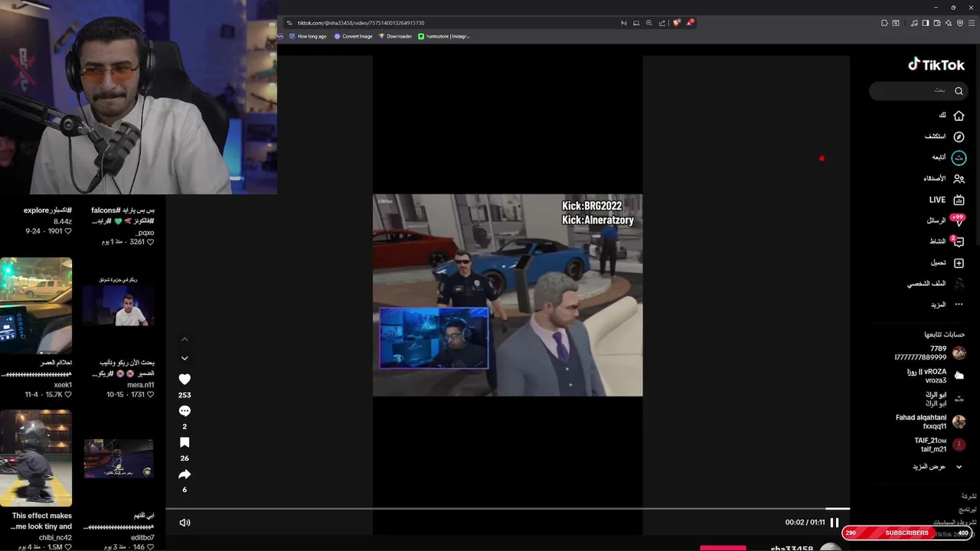This screenshot has width=980, height=551.
Task: Open the mera.n11 video thumbnail
Action: tap(119, 306)
